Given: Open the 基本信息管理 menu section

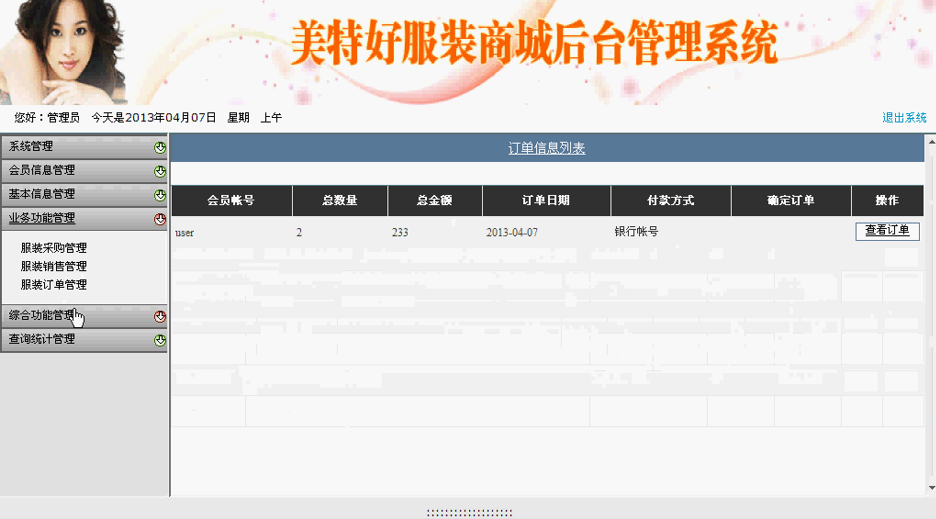Looking at the screenshot, I should click(x=84, y=195).
